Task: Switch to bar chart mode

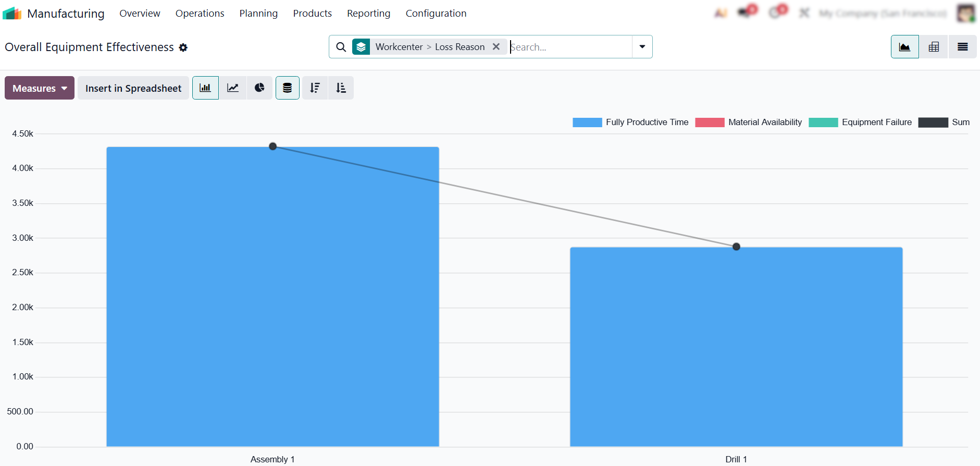Action: 205,88
